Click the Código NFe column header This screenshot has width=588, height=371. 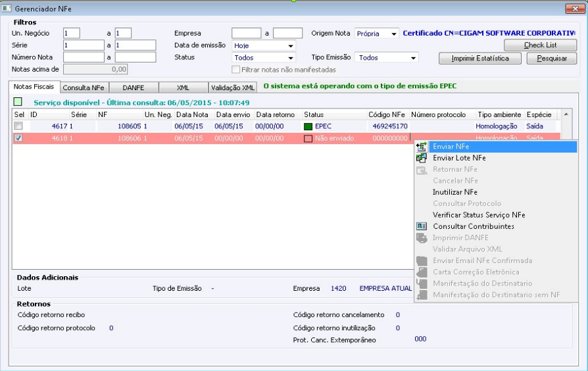387,114
